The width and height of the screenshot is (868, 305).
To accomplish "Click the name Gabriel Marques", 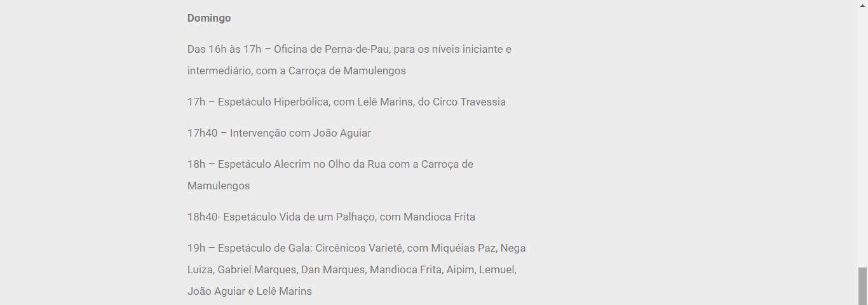I will tap(257, 269).
